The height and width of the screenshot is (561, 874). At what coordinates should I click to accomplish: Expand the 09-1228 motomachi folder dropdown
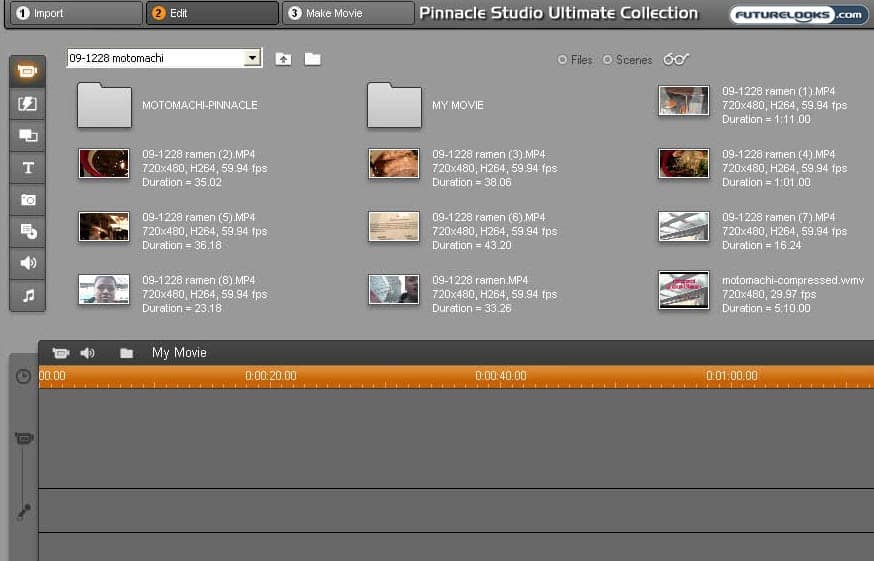coord(252,58)
